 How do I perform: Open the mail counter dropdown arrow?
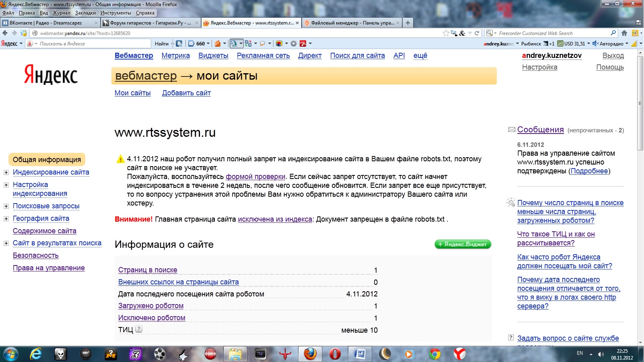pyautogui.click(x=208, y=43)
